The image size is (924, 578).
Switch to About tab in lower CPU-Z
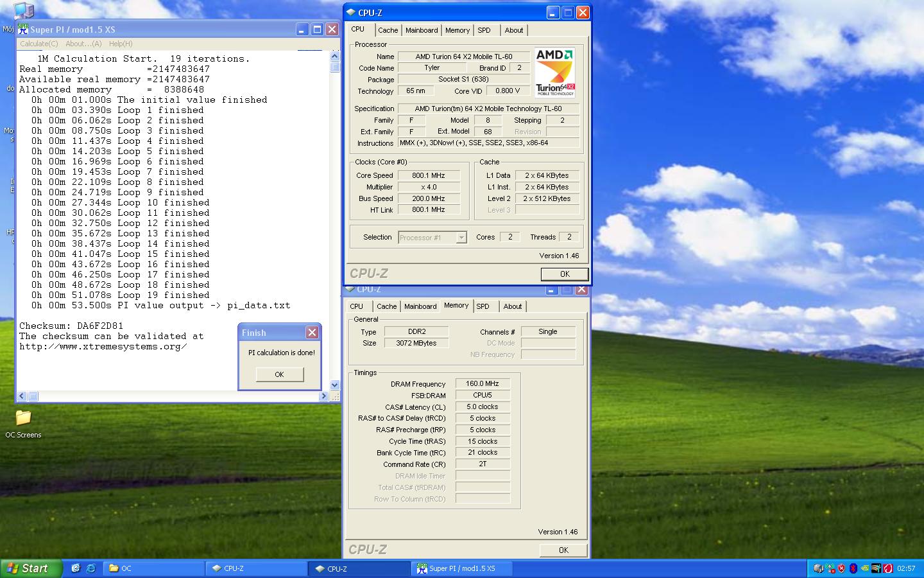point(513,306)
